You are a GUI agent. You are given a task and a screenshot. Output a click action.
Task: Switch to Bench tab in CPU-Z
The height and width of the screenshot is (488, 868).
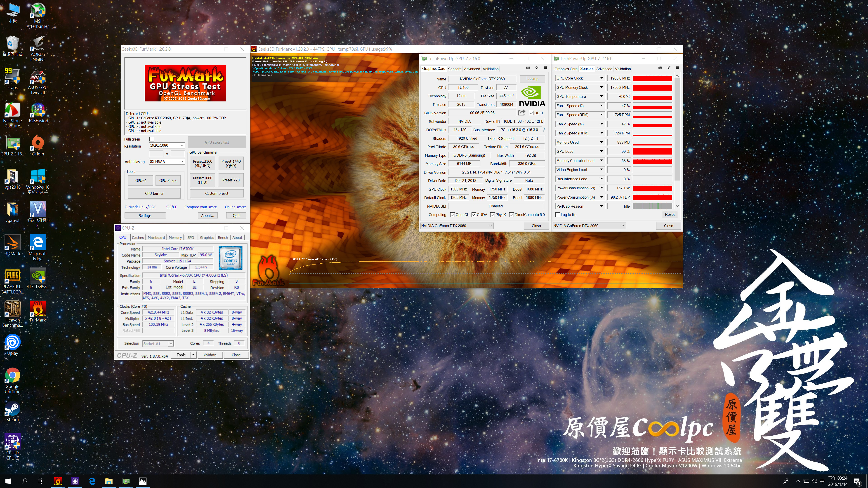[x=223, y=237]
